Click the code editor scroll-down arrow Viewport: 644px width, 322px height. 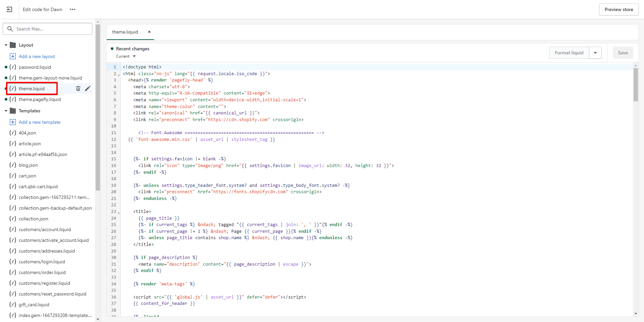point(636,314)
